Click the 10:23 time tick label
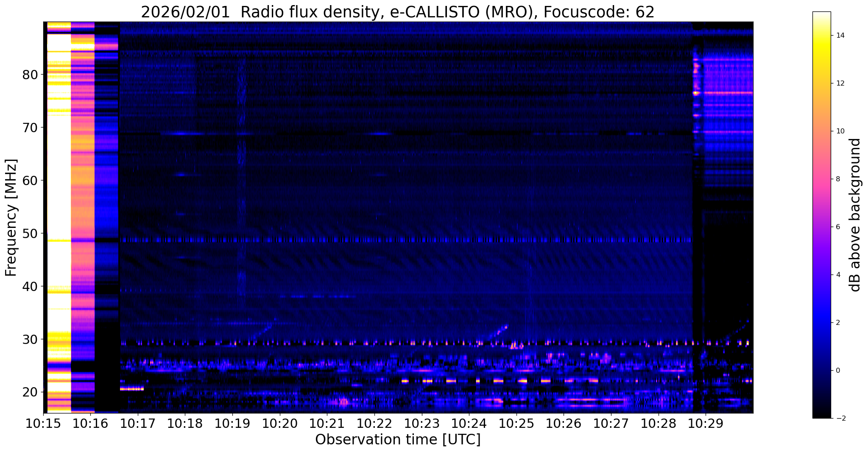Screen dimensions: 868x452 click(422, 424)
